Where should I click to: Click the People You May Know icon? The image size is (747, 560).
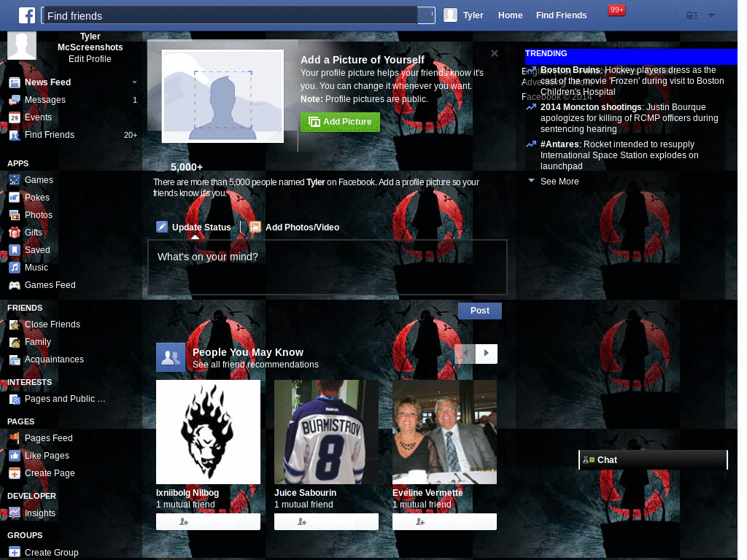171,357
